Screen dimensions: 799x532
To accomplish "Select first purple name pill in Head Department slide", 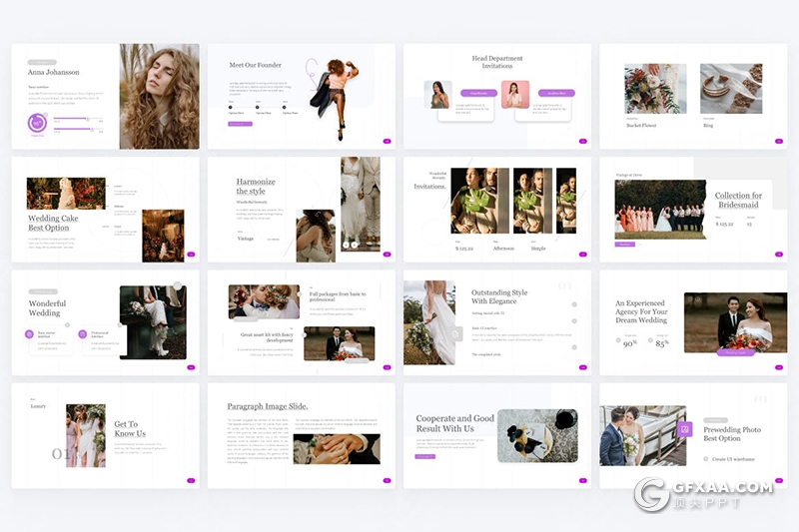I will 478,93.
